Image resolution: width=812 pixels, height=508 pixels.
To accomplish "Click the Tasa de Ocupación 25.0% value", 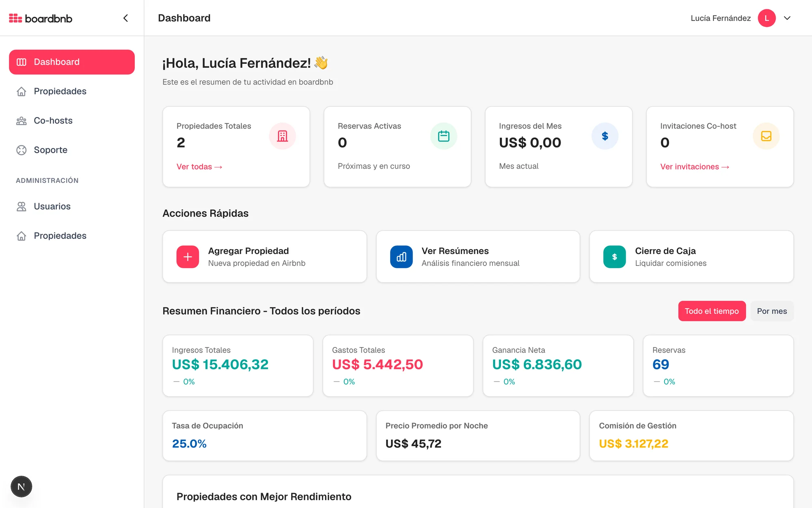I will 189,443.
